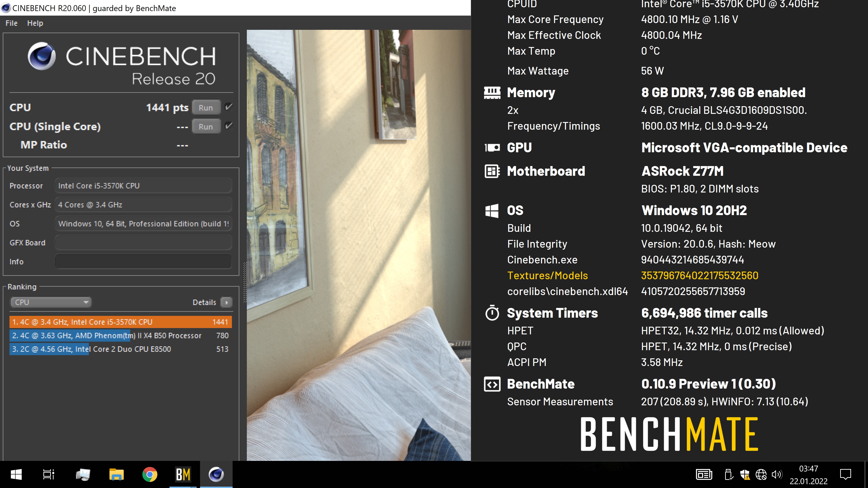Viewport: 868px width, 488px height.
Task: Click the Memory section icon in BenchMate
Action: pyautogui.click(x=492, y=93)
